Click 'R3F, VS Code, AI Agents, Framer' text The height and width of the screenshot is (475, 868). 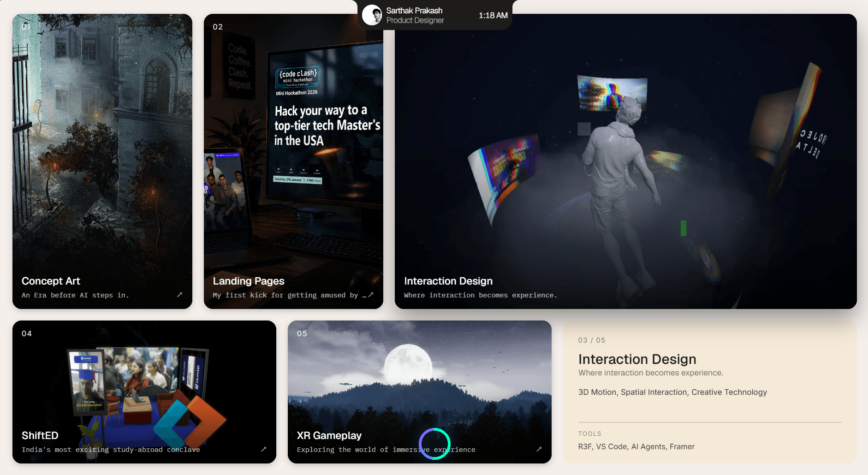[x=636, y=446]
